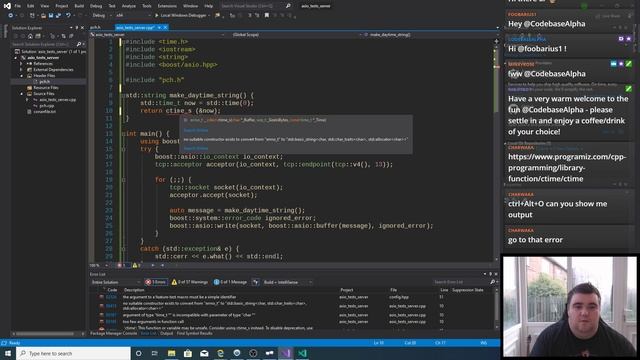The image size is (640, 360).
Task: Click the Windows Start button
Action: (8, 353)
